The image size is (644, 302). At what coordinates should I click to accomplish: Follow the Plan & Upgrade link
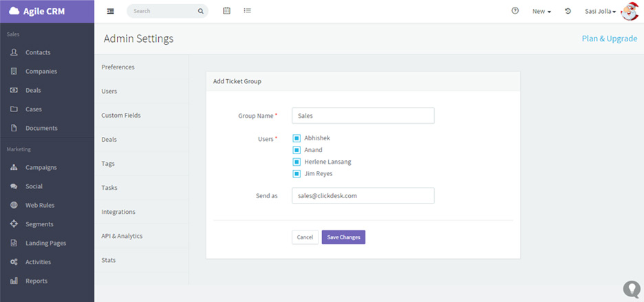coord(610,39)
